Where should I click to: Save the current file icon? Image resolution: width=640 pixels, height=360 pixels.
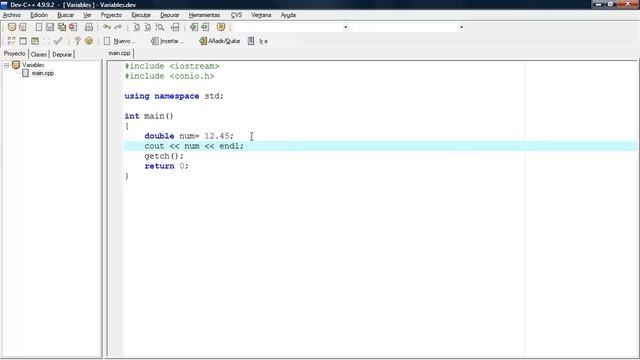point(50,27)
